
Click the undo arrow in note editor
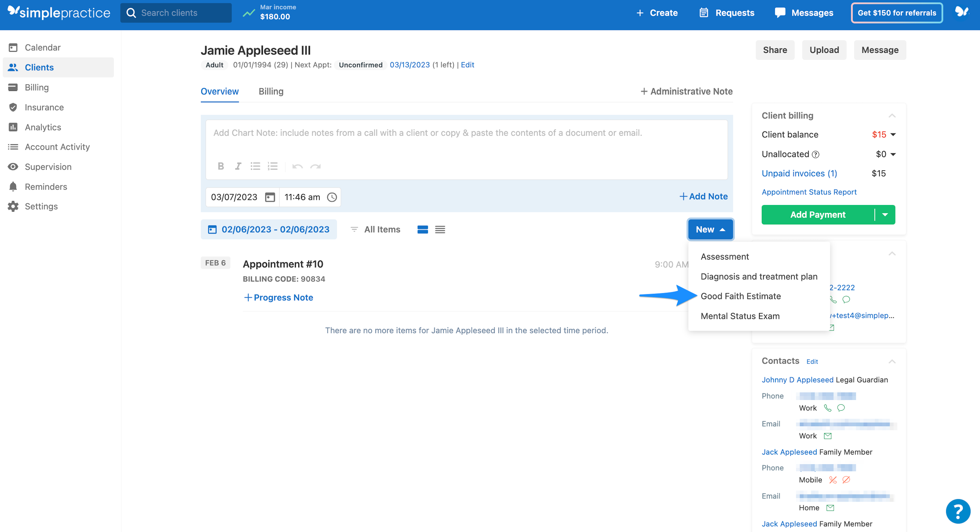click(x=298, y=166)
